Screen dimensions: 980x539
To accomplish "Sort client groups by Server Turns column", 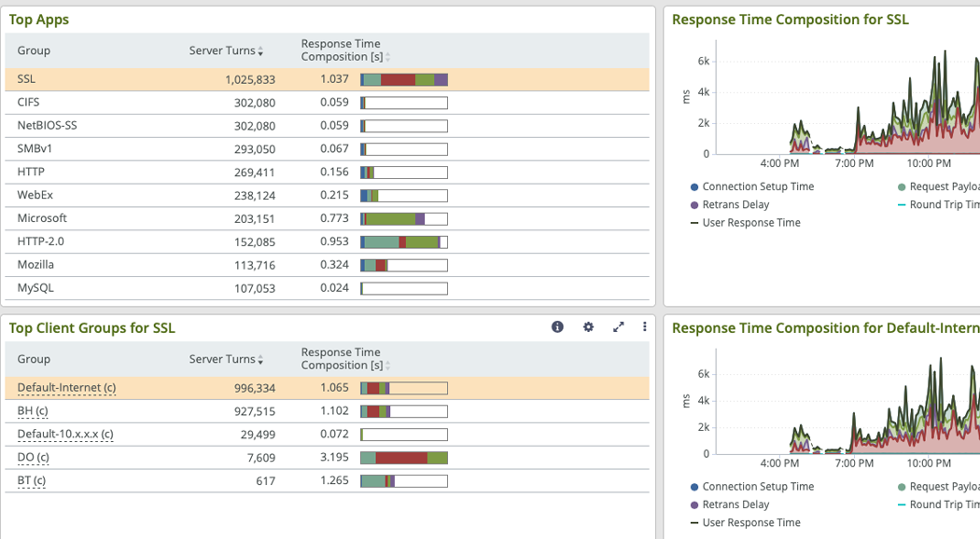I will pos(226,360).
